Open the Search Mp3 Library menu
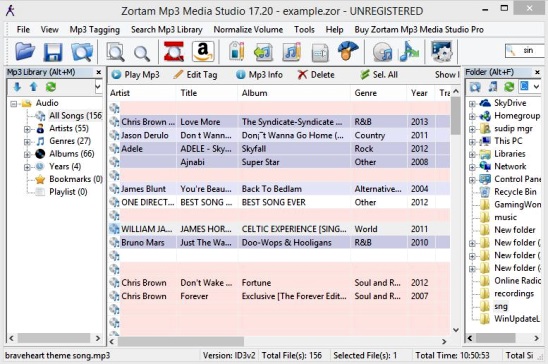This screenshot has width=548, height=364. 167,30
